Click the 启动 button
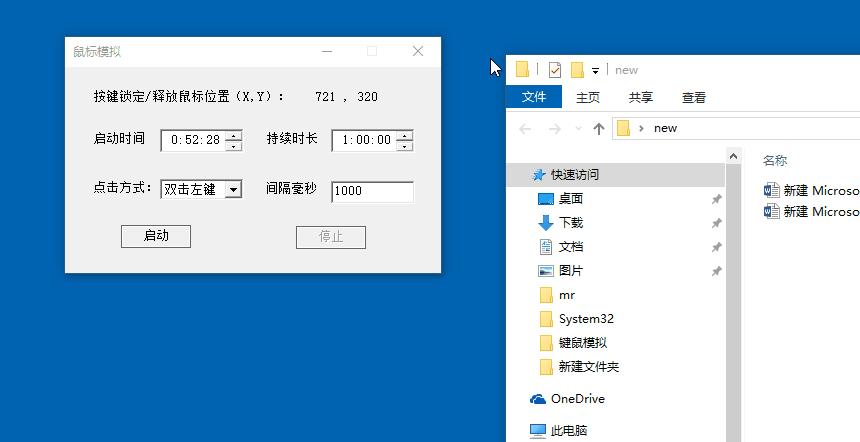This screenshot has width=860, height=442. [x=156, y=236]
